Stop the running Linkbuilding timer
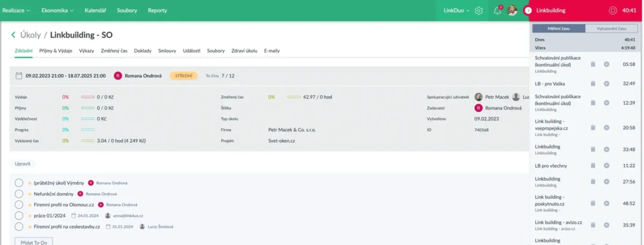 (613, 10)
